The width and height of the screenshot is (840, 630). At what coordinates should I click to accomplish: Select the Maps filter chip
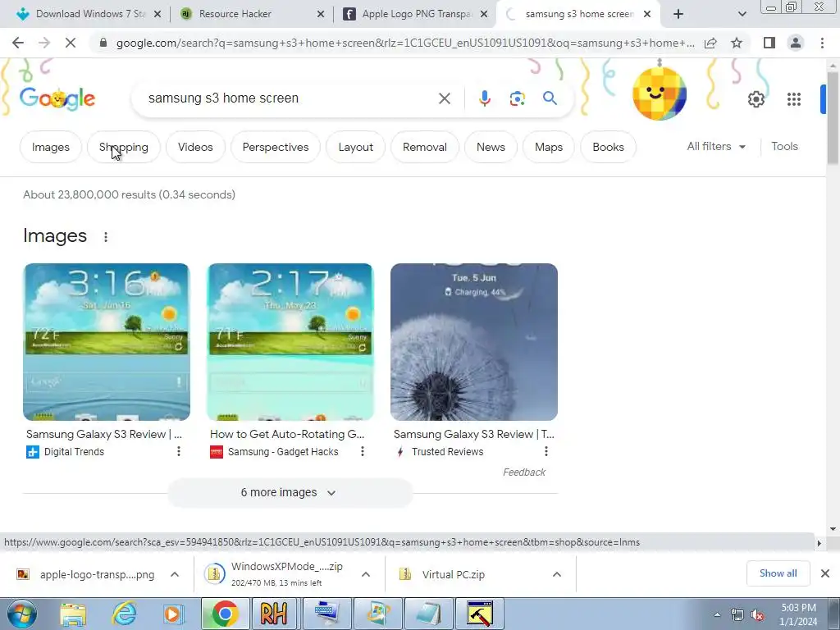tap(549, 147)
